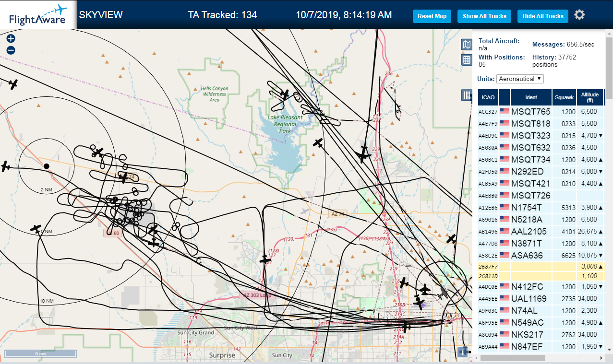This screenshot has height=364, width=613.
Task: Select the MSQT632 aircraft row
Action: [x=541, y=148]
